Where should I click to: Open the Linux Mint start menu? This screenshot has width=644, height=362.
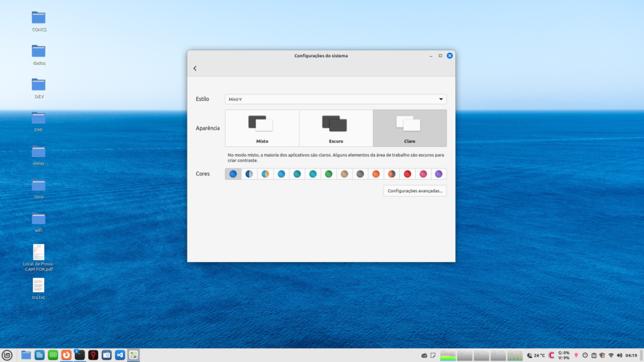7,355
